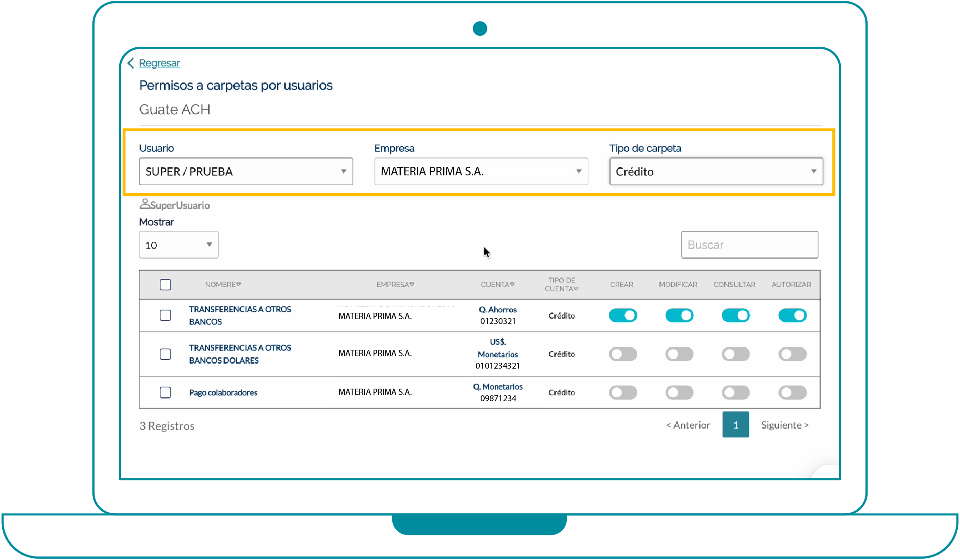Go to Siguiente page
The width and height of the screenshot is (960, 560).
tap(784, 425)
